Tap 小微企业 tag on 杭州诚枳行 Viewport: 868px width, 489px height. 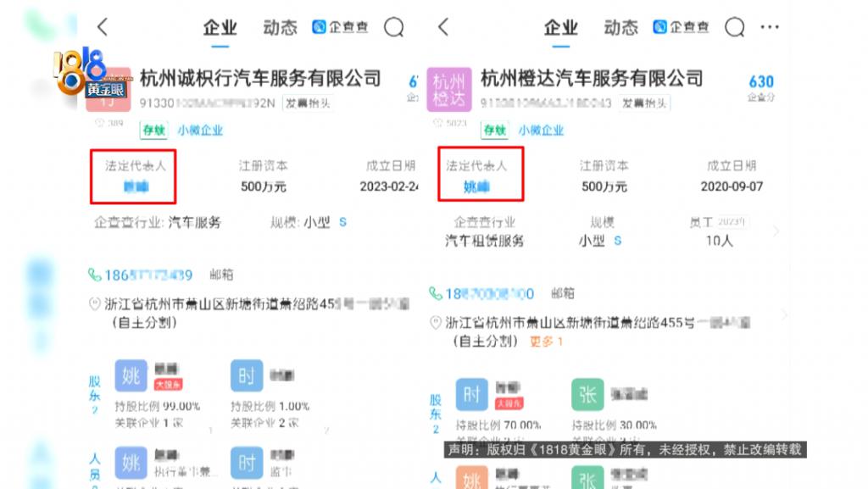[x=200, y=131]
